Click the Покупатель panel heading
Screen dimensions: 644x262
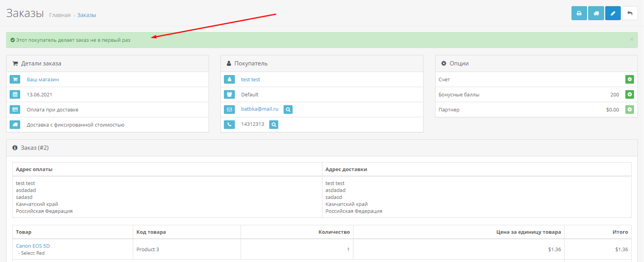click(x=322, y=63)
